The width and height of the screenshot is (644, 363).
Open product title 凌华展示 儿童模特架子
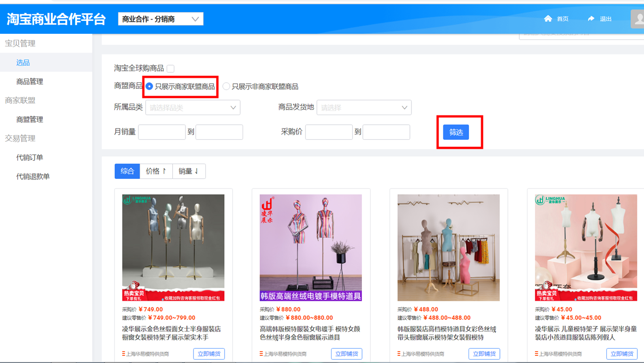(x=586, y=333)
